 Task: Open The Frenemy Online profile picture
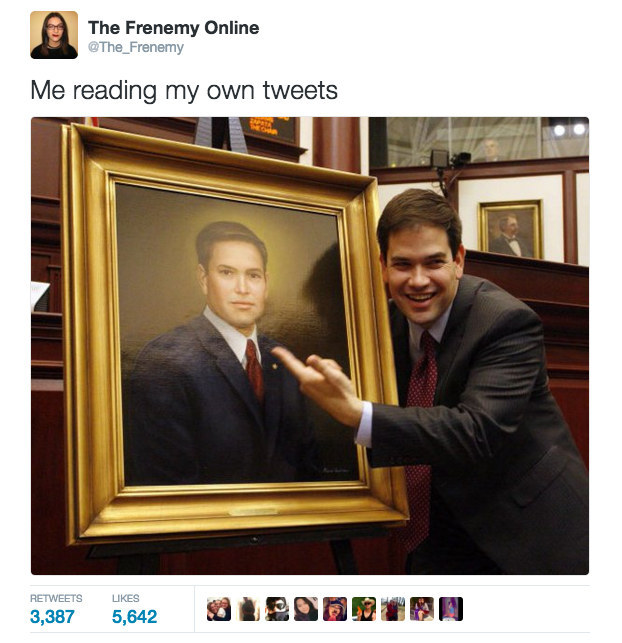click(54, 35)
